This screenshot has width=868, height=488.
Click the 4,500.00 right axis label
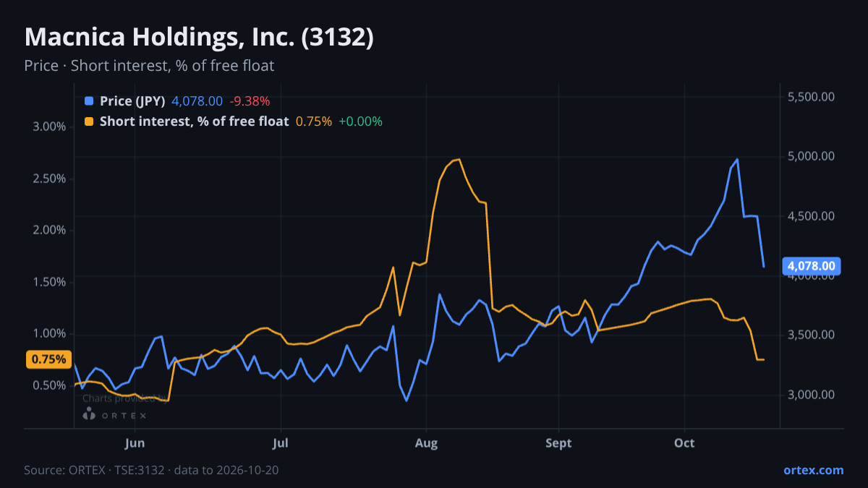812,215
